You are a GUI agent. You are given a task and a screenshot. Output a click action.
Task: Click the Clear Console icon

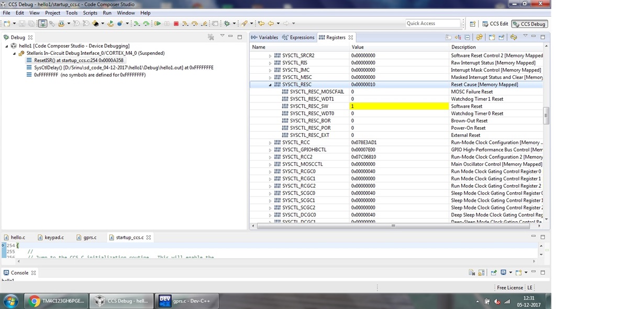pyautogui.click(x=472, y=272)
